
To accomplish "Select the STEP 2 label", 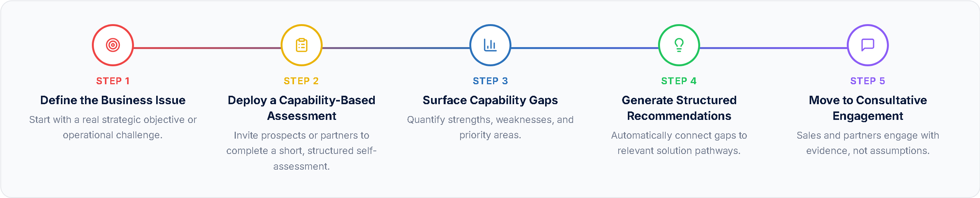I will 301,81.
